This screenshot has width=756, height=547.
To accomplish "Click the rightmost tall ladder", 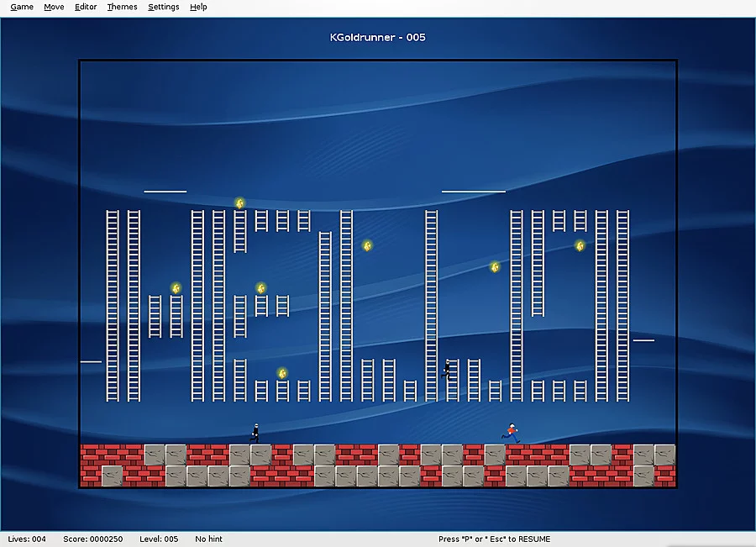I will point(623,306).
